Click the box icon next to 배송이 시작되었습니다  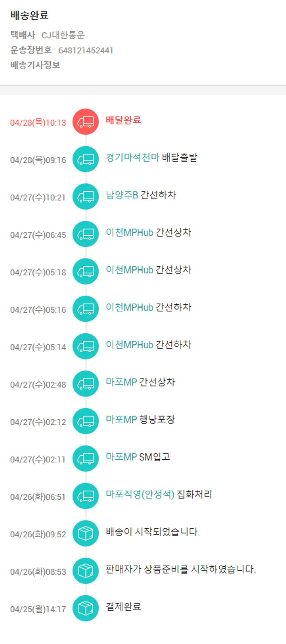pos(85,533)
